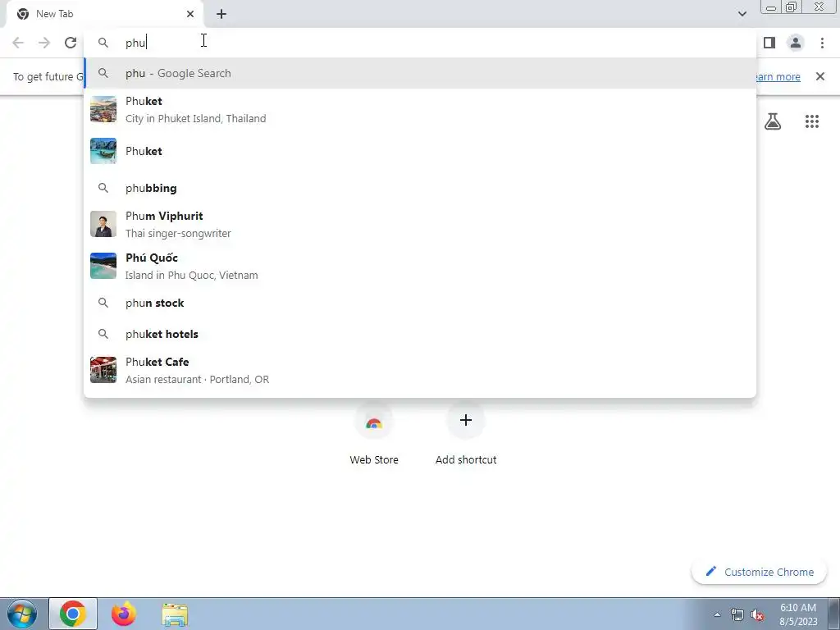Open the Search Labs flask icon

[x=773, y=121]
